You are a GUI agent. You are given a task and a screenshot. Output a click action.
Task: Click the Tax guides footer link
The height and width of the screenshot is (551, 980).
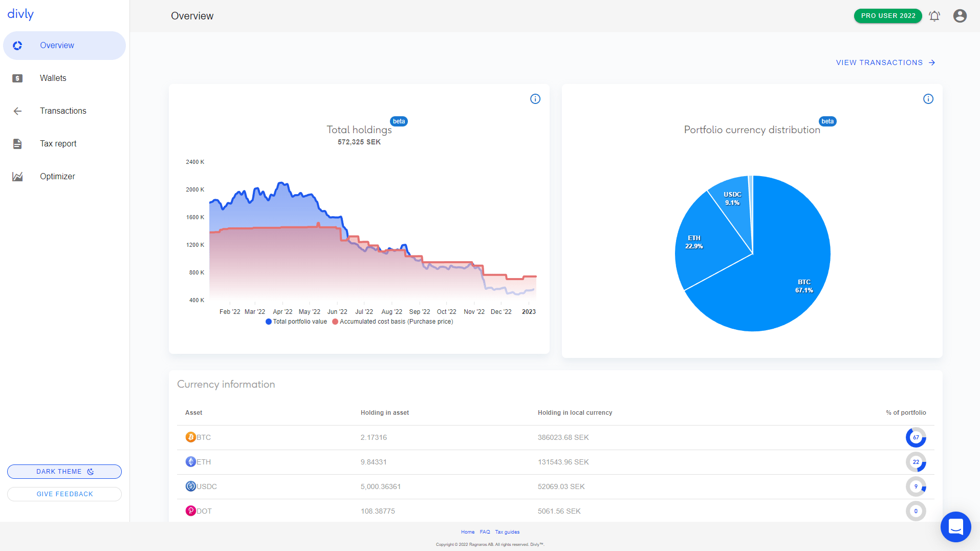click(507, 532)
